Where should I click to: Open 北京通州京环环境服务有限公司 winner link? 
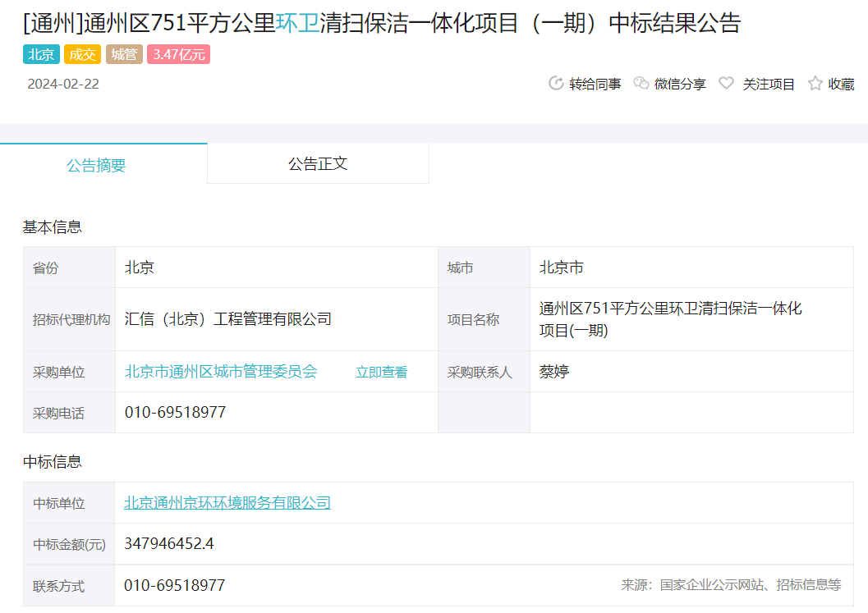(227, 502)
